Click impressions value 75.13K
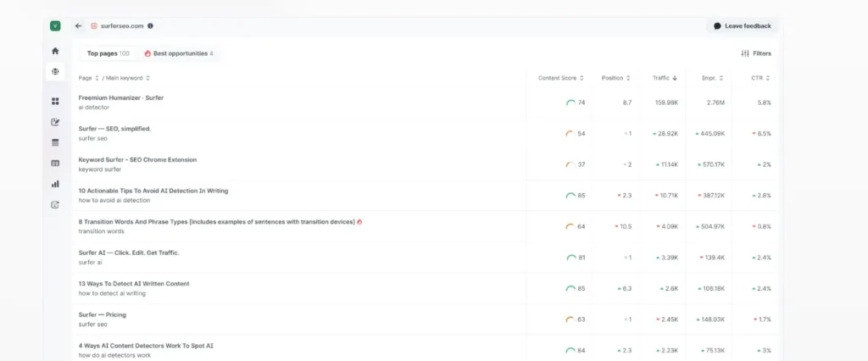Image resolution: width=868 pixels, height=361 pixels. click(715, 351)
